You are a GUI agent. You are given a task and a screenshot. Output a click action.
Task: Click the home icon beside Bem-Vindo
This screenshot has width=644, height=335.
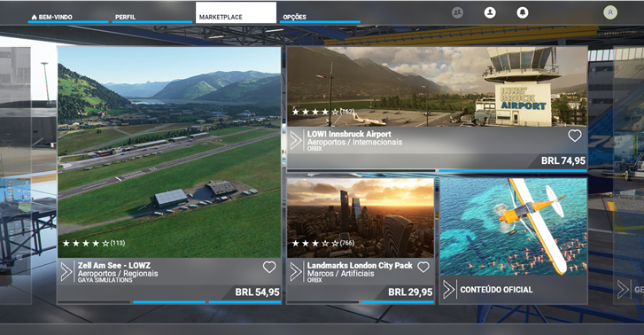(x=34, y=17)
